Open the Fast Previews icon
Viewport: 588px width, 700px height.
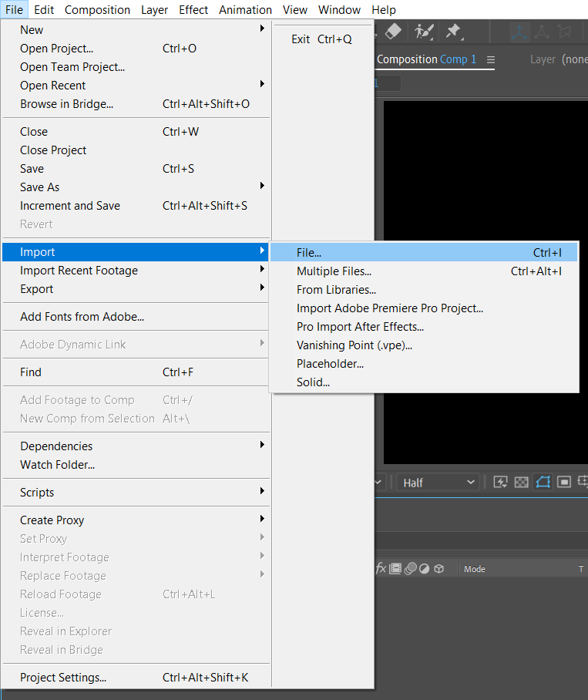click(500, 482)
